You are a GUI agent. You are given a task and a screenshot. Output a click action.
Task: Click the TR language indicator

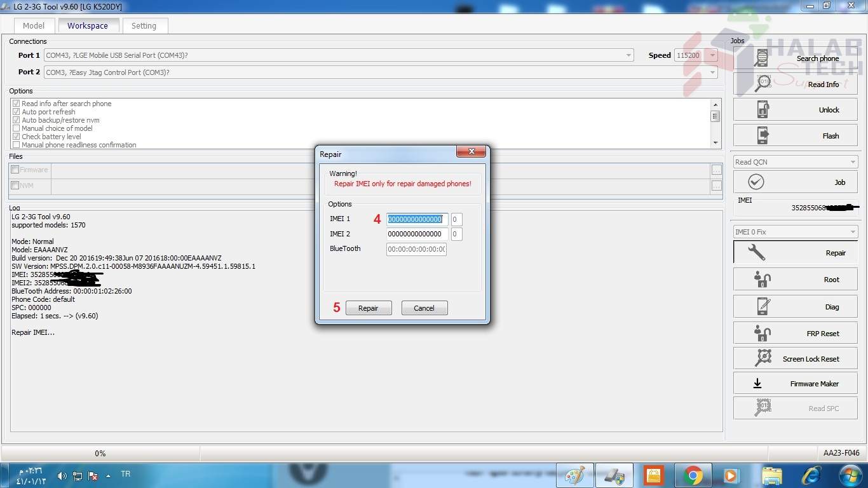pyautogui.click(x=126, y=474)
